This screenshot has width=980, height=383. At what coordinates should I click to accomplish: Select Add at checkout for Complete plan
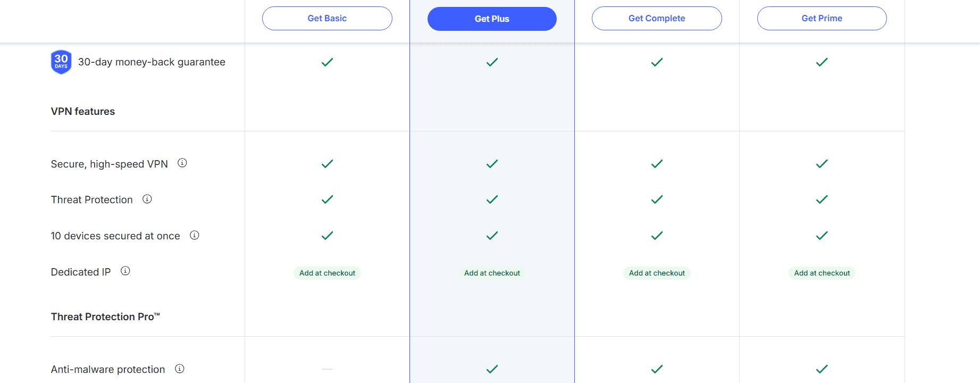pos(657,273)
